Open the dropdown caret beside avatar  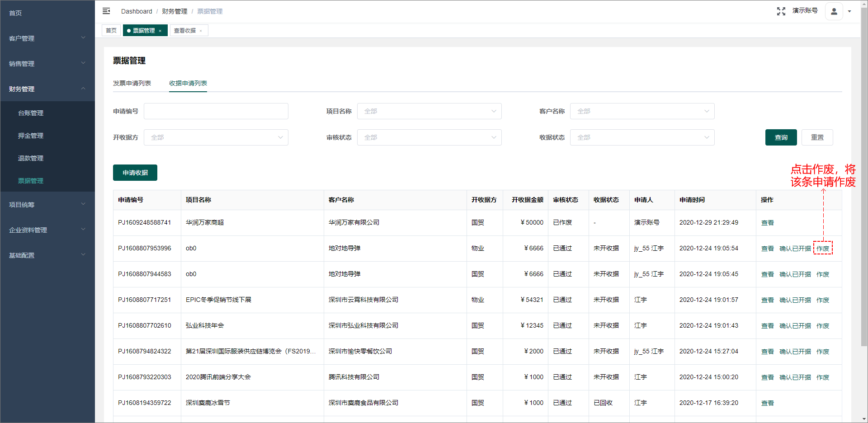tap(849, 11)
